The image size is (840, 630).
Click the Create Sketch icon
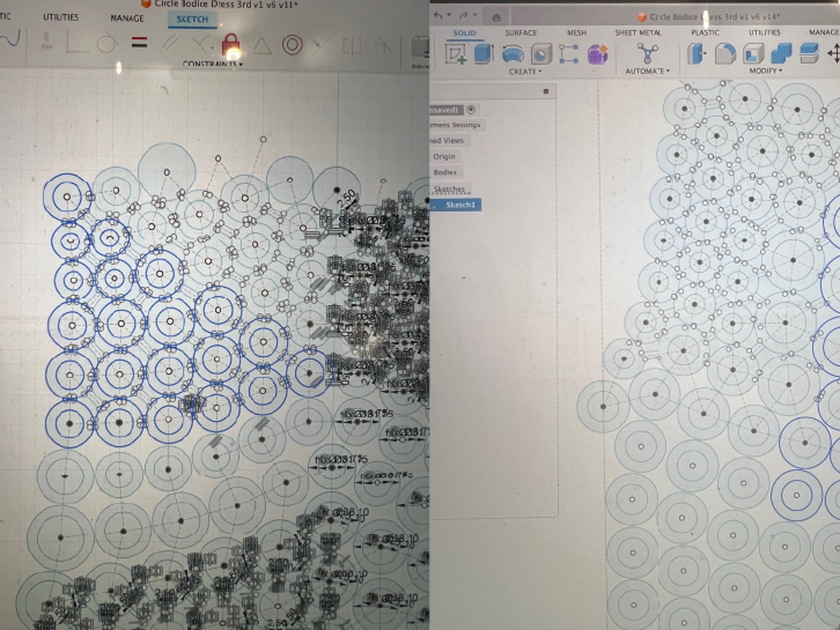click(x=456, y=54)
